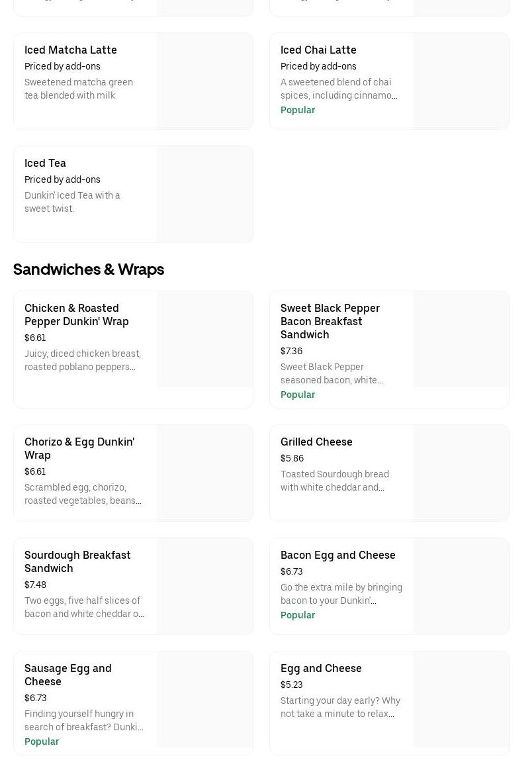532x766 pixels.
Task: Click the Grilled Cheese image thumbnail
Action: pyautogui.click(x=461, y=473)
